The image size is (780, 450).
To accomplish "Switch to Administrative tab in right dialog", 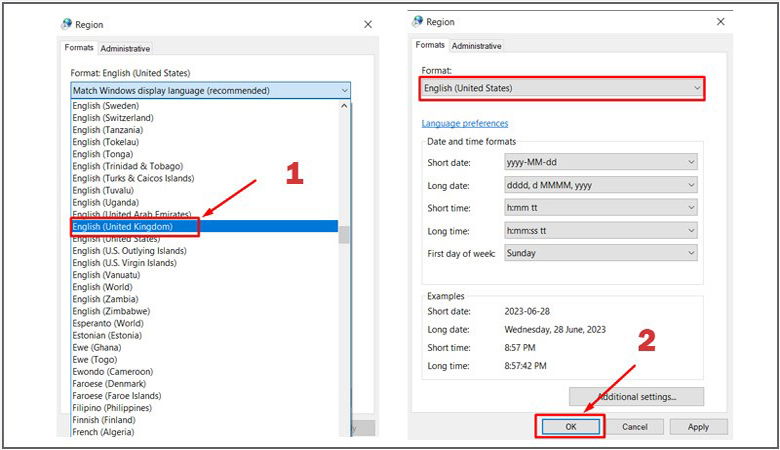I will pos(476,46).
